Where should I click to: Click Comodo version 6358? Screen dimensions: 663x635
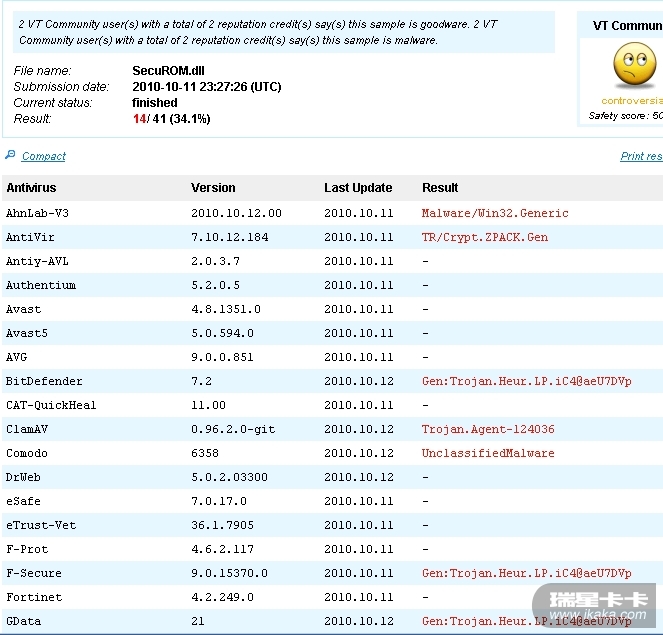(x=205, y=454)
